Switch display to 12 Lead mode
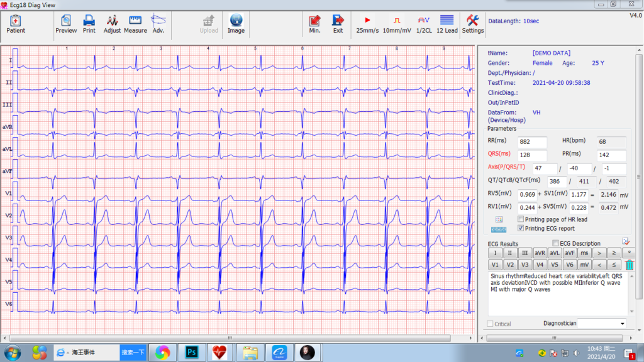Viewport: 644px width, 362px height. pyautogui.click(x=446, y=25)
